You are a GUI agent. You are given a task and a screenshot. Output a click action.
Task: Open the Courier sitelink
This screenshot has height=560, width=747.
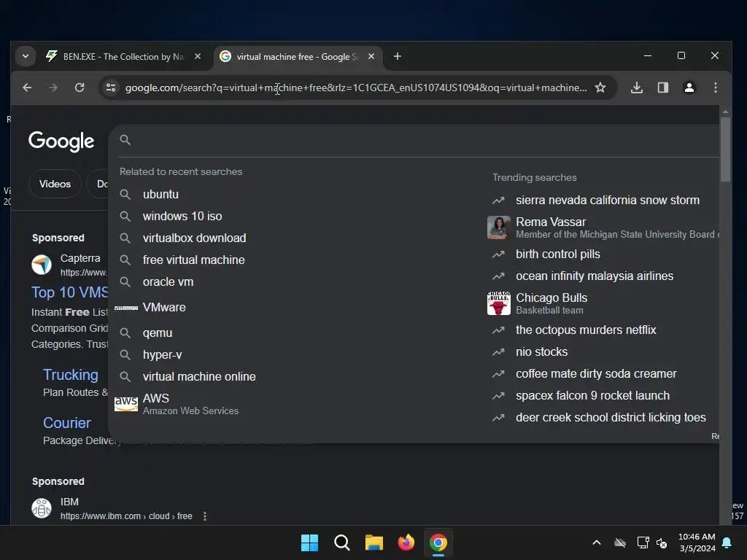[66, 423]
